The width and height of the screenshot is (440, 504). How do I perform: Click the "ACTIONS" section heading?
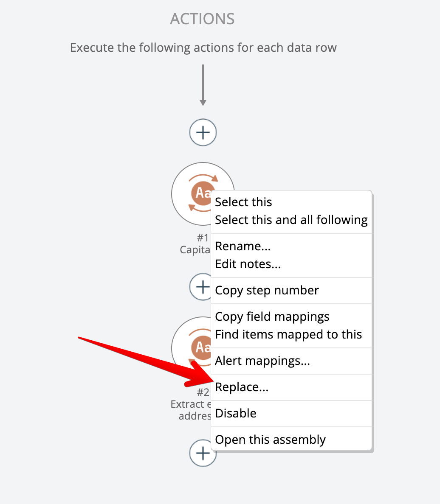click(x=202, y=19)
